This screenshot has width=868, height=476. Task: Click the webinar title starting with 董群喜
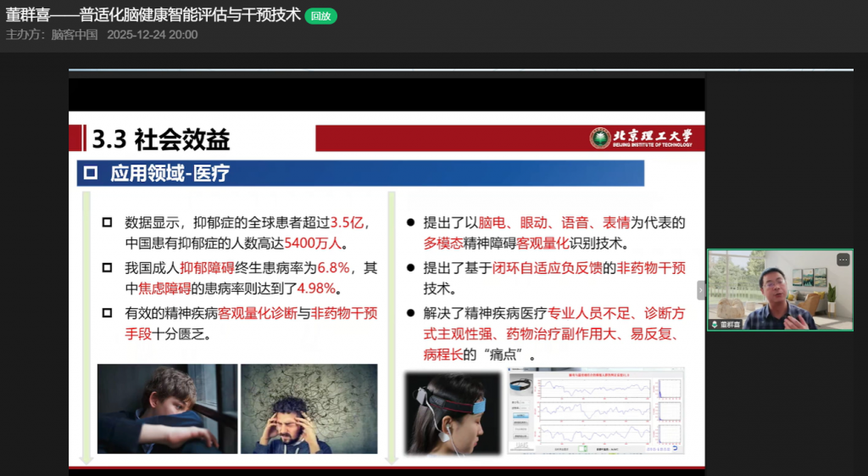pos(153,15)
